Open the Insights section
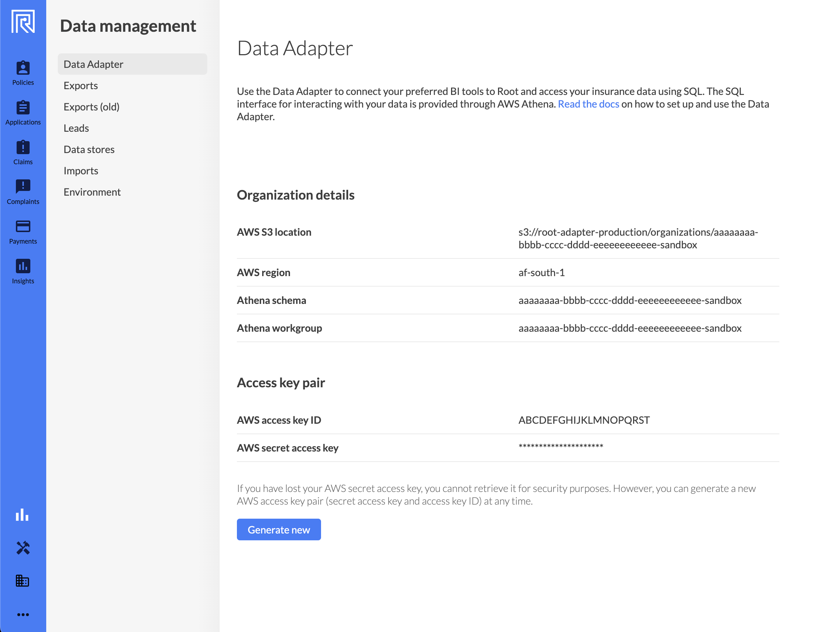The image size is (840, 632). coord(23,271)
